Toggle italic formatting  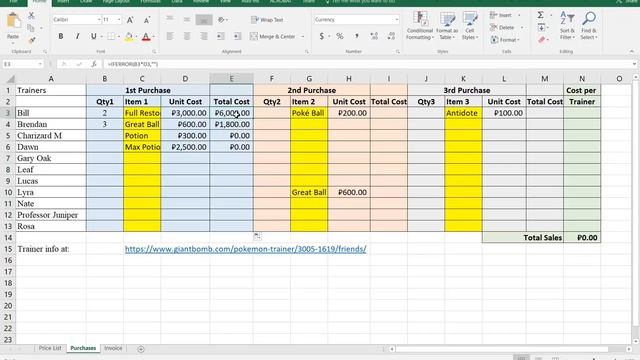pyautogui.click(x=77, y=36)
